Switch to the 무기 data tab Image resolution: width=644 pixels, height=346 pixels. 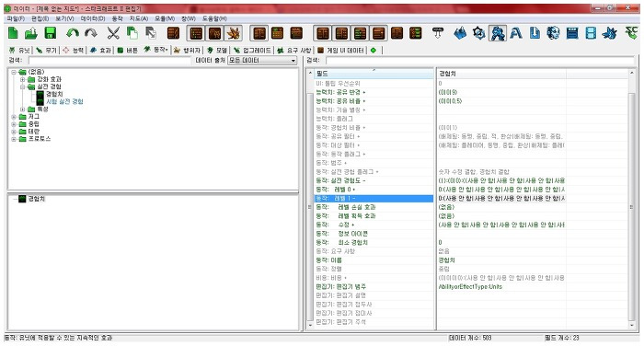[x=46, y=50]
